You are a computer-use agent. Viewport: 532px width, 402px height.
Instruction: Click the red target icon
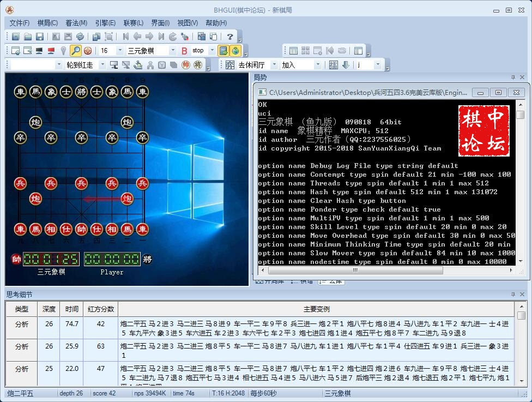point(88,51)
